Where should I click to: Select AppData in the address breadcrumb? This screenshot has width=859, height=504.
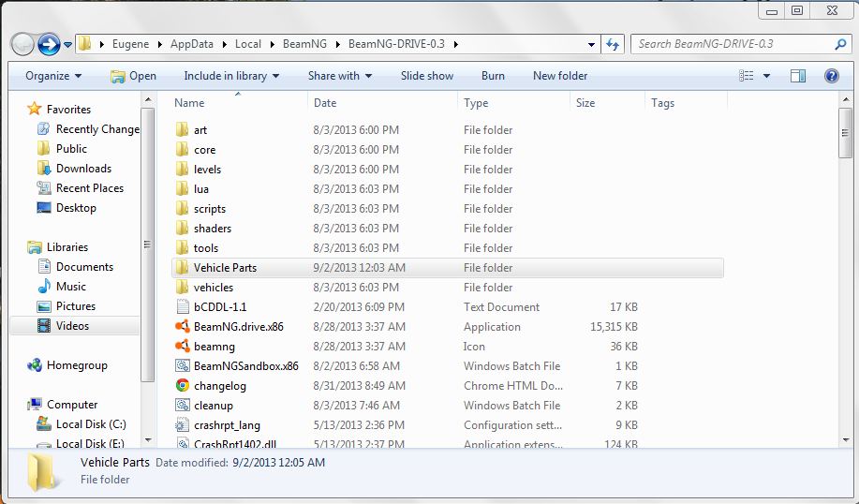(x=192, y=44)
